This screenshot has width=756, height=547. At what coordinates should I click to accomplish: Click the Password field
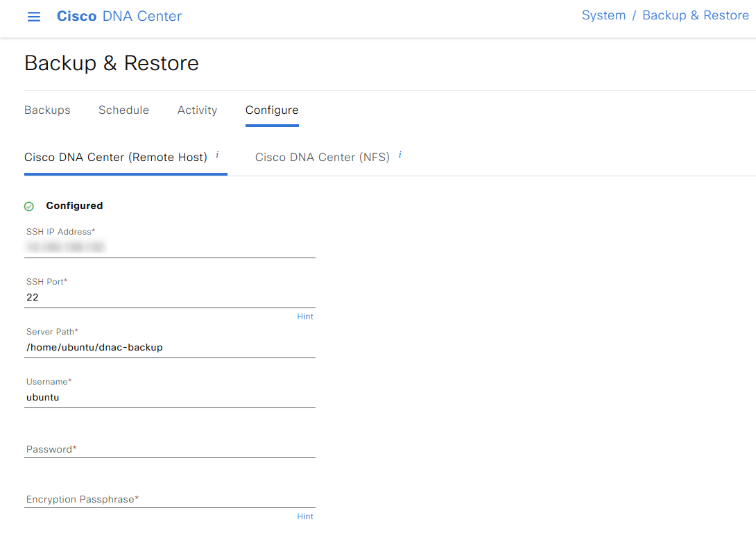coord(170,449)
